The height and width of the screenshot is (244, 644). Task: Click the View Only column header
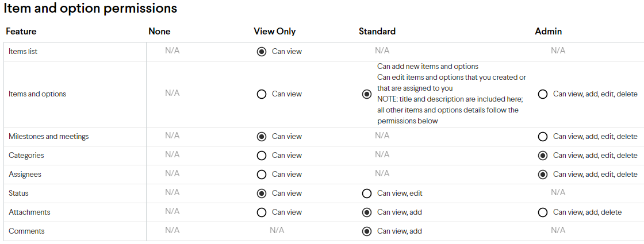(x=275, y=32)
